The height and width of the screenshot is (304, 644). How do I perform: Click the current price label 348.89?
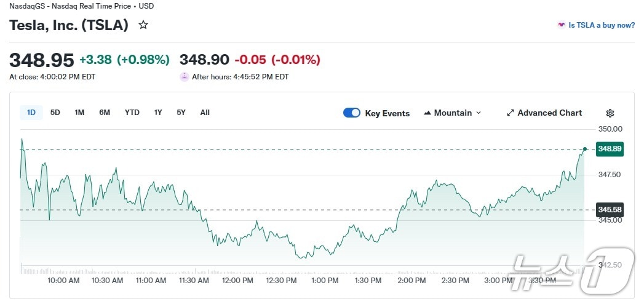click(x=610, y=149)
